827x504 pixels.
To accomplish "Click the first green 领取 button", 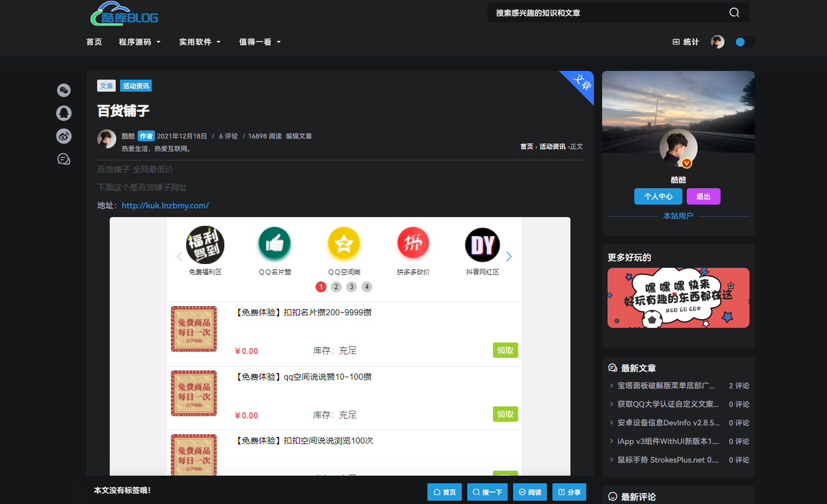I will tap(505, 350).
